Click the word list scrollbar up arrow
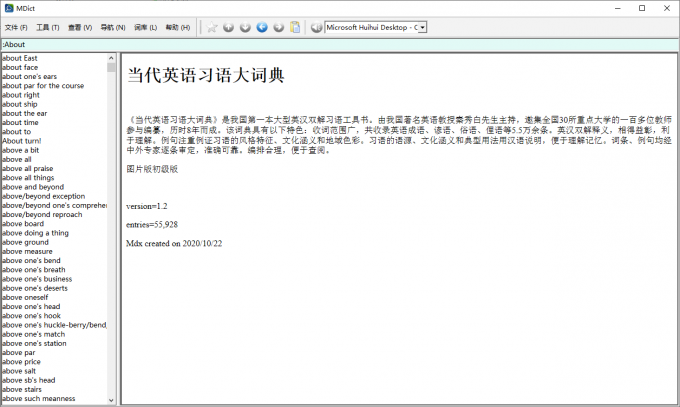 (x=112, y=58)
